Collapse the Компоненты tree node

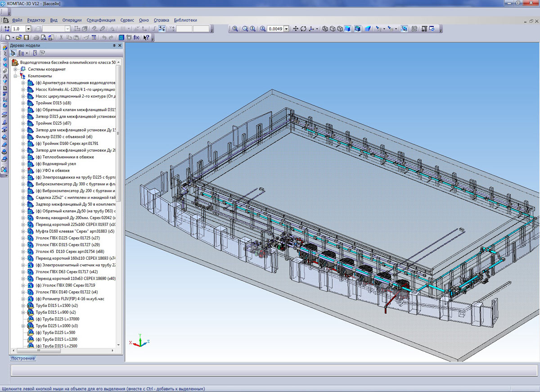(16, 76)
